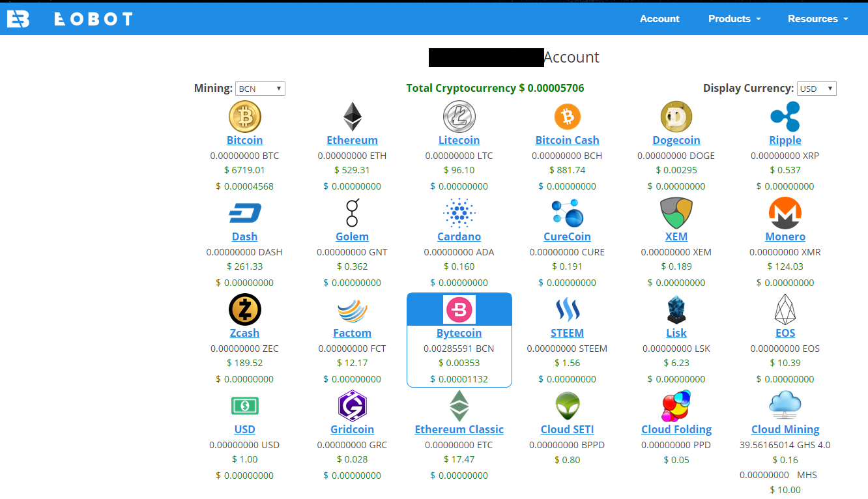Screen dimensions: 868x499
Task: Click the Cloud Mining cloud icon
Action: 785,405
